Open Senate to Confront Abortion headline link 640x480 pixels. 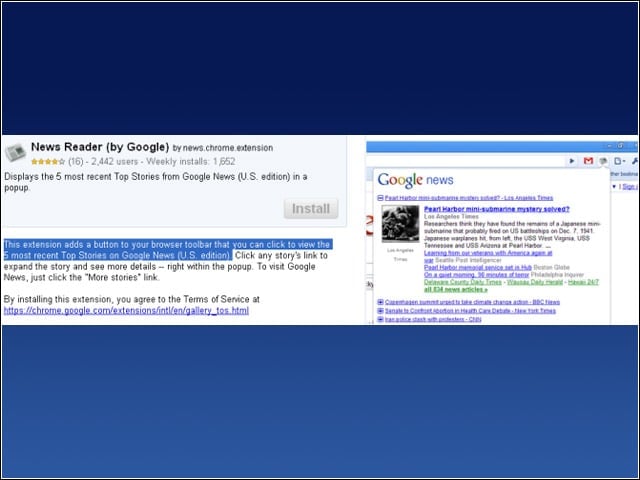[470, 311]
